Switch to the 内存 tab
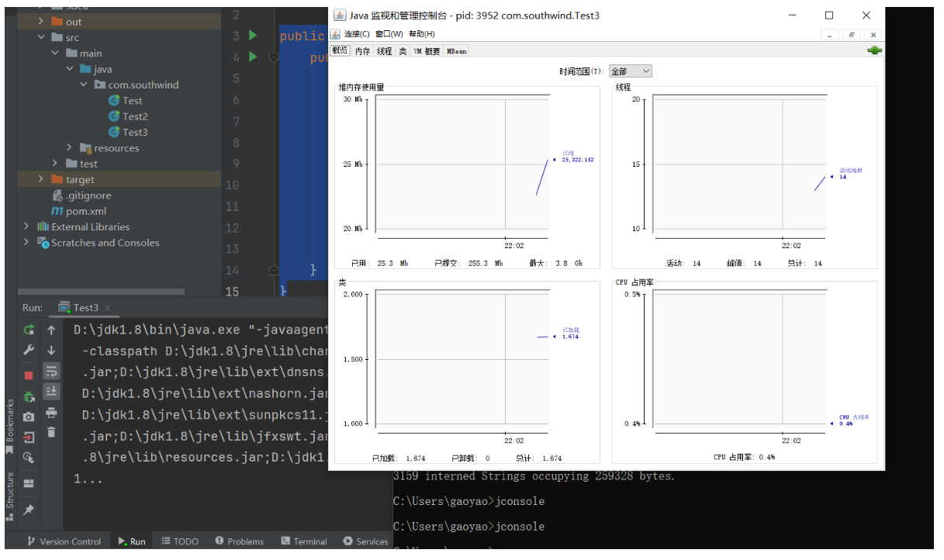Screen dimensions: 944x560 coord(363,51)
